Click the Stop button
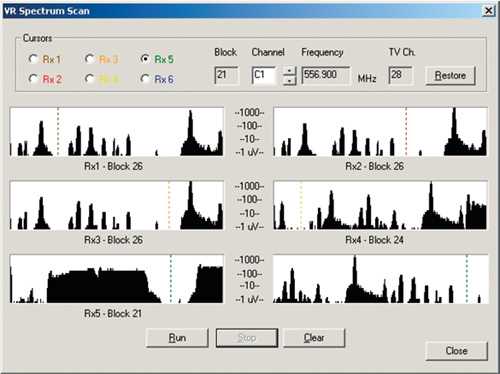Image resolution: width=500 pixels, height=374 pixels. click(x=247, y=338)
